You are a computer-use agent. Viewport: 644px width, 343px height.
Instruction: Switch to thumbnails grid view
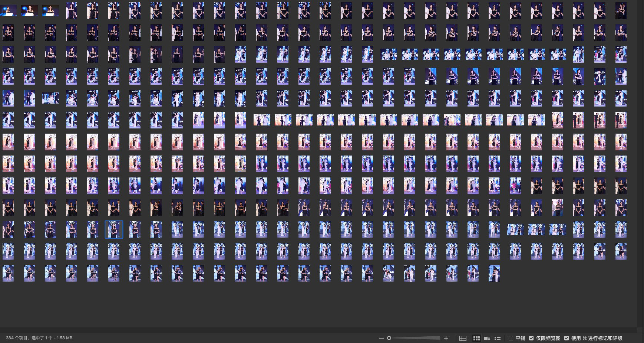click(x=476, y=338)
